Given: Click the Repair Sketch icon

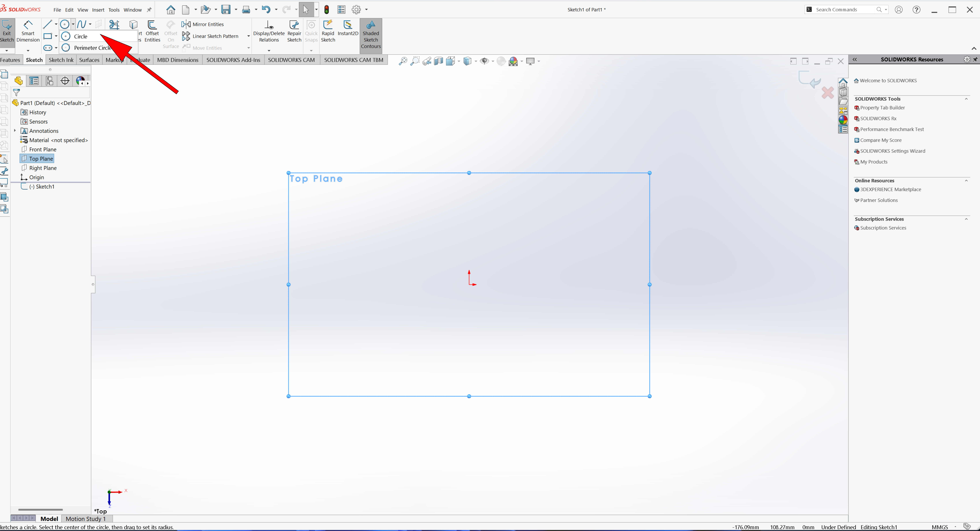Looking at the screenshot, I should [294, 30].
